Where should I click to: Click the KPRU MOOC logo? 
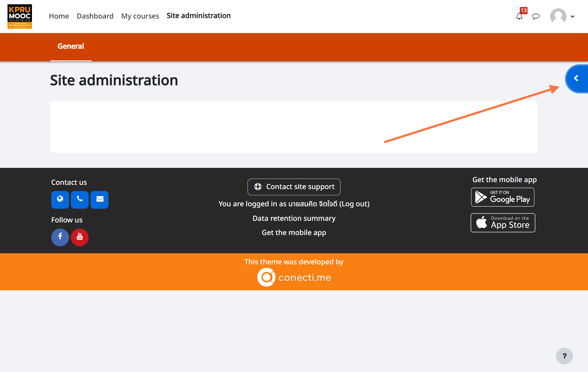pos(20,16)
